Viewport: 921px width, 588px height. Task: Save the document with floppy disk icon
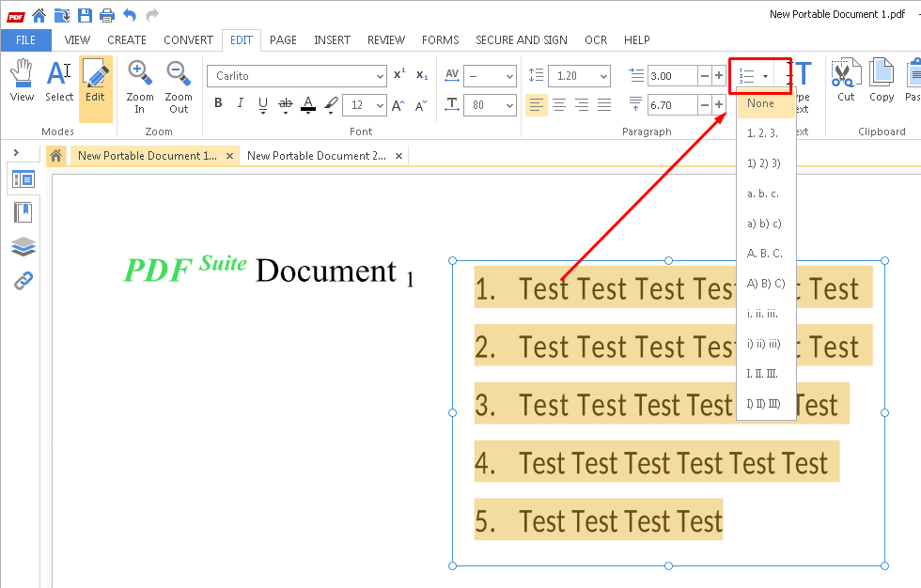(85, 15)
